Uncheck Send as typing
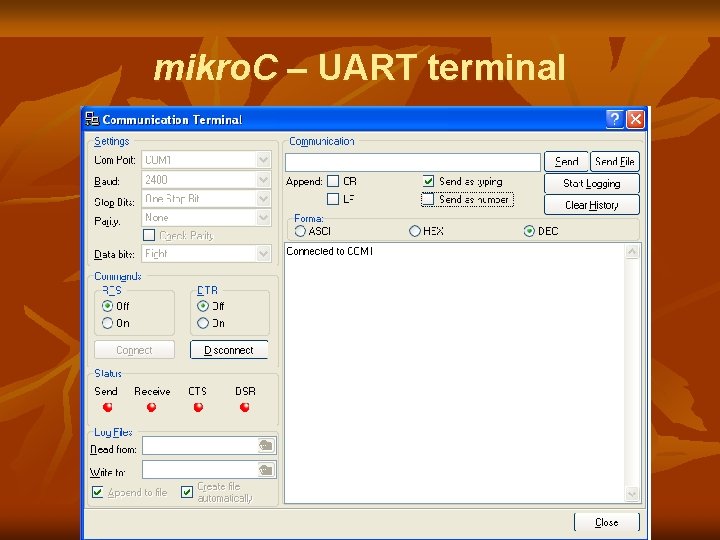The image size is (720, 540). 428,181
